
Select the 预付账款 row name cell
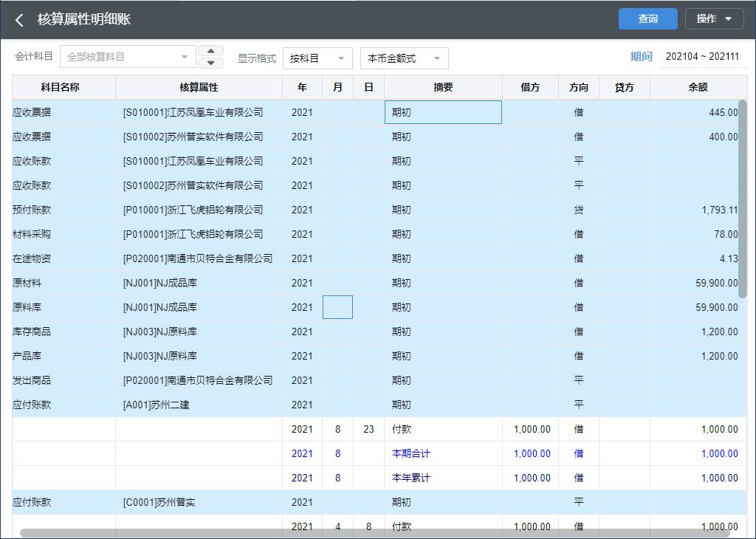[63, 210]
